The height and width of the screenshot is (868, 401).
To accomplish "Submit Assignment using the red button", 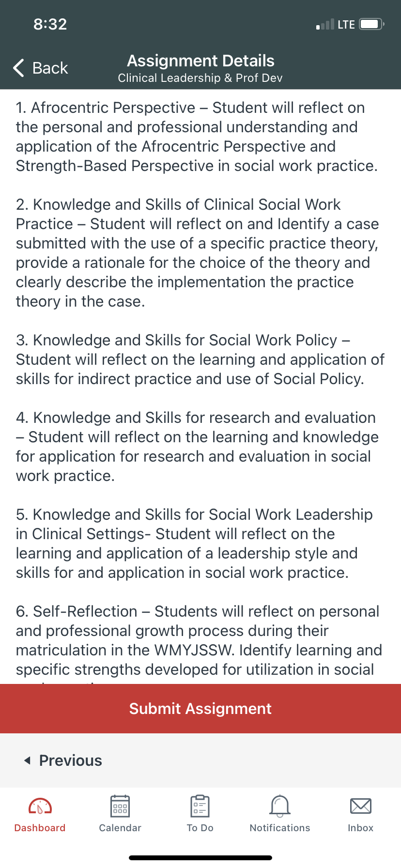I will tap(200, 709).
